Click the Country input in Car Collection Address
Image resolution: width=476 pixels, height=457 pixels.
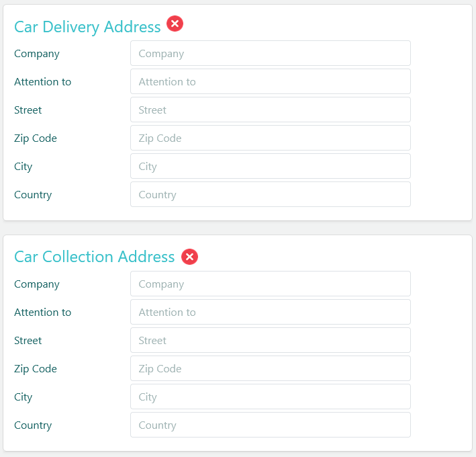click(270, 425)
